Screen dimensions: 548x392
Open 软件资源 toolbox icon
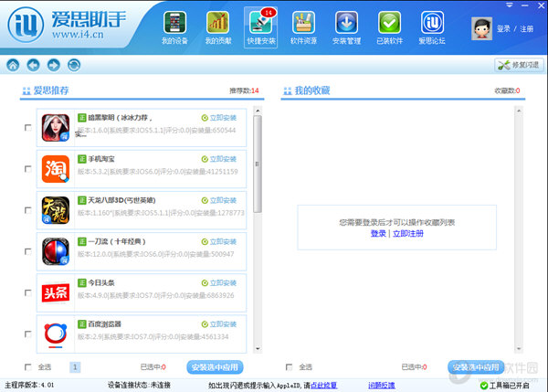pos(303,22)
